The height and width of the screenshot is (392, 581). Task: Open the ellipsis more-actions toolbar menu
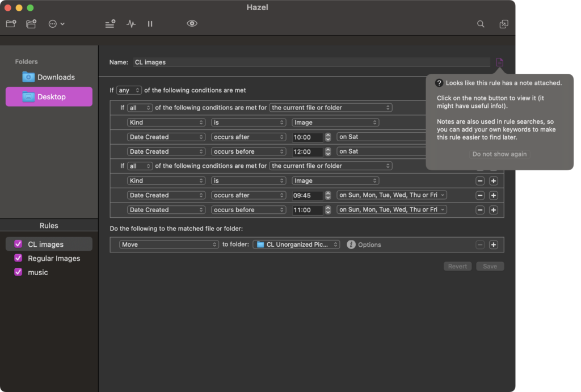click(x=56, y=24)
